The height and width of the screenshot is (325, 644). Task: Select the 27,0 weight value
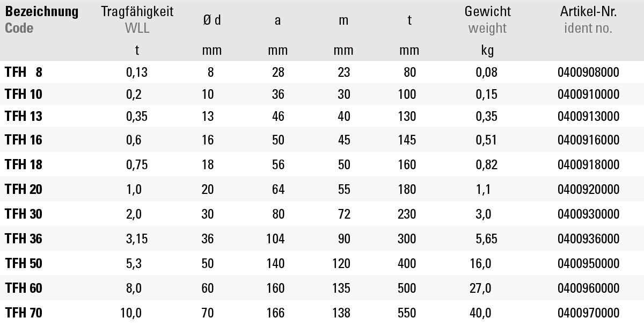[x=480, y=288]
